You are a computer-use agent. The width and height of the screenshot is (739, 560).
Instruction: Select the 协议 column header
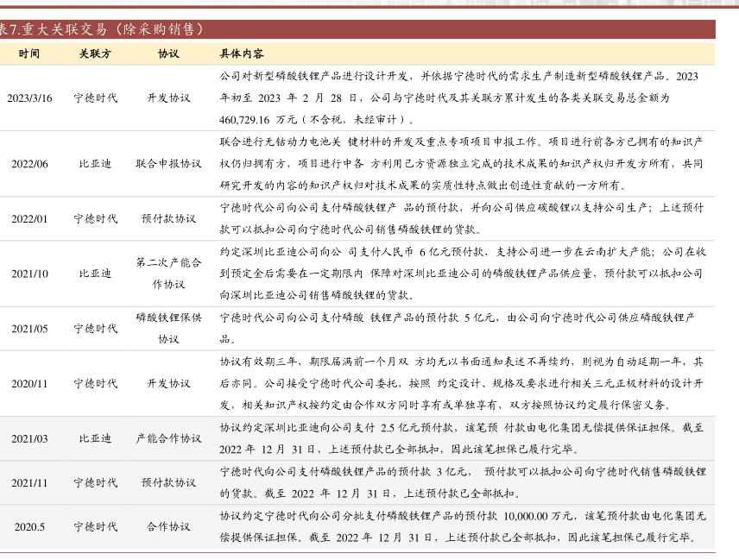pyautogui.click(x=168, y=53)
